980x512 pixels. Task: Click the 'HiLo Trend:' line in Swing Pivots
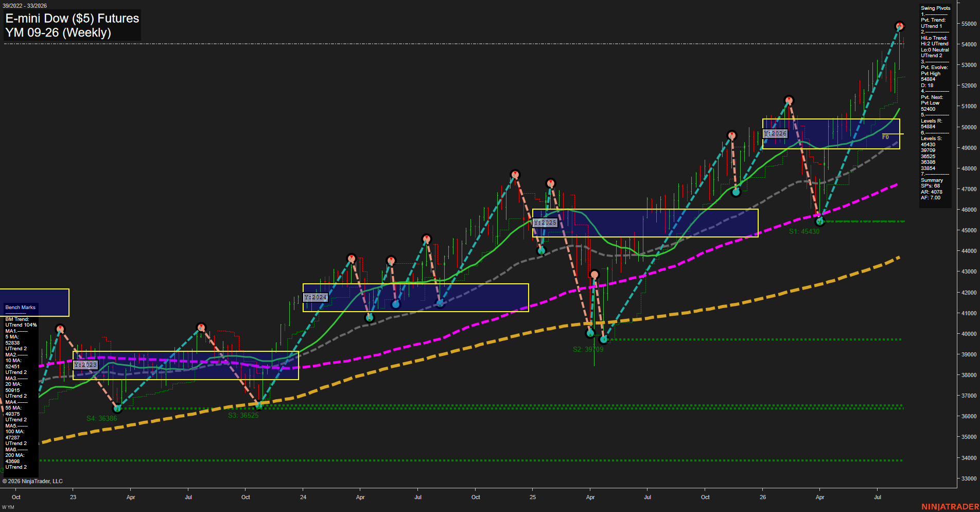click(x=934, y=38)
